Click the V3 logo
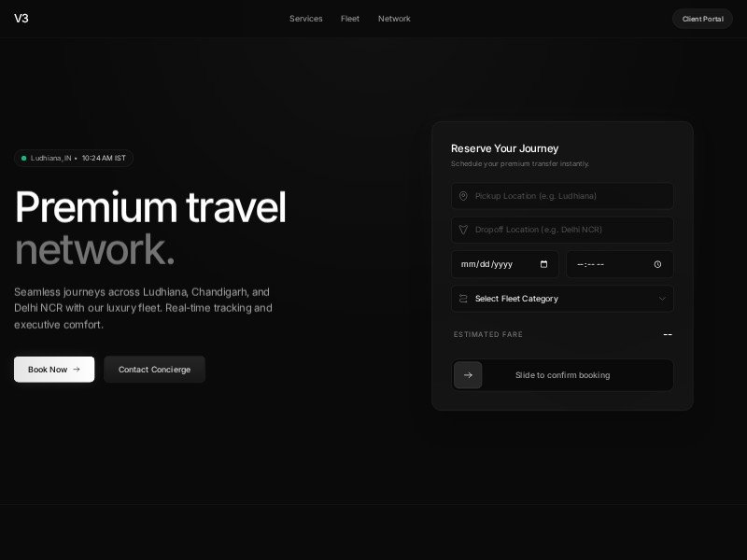Viewport: 747px width, 560px height. (x=21, y=19)
